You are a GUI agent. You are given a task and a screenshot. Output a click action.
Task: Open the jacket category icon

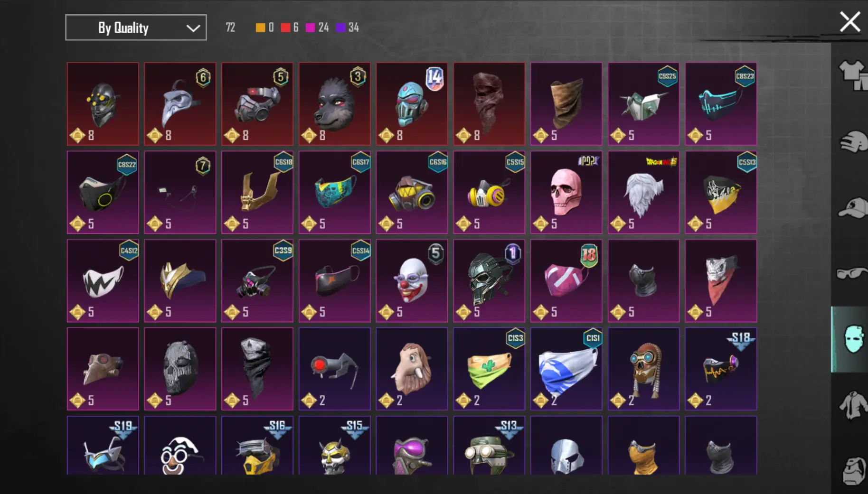[853, 405]
